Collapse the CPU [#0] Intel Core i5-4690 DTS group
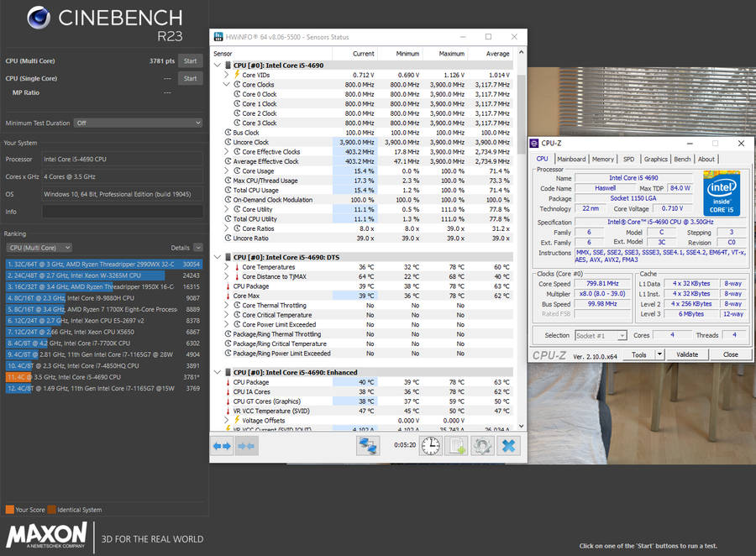This screenshot has height=556, width=756. tap(218, 257)
